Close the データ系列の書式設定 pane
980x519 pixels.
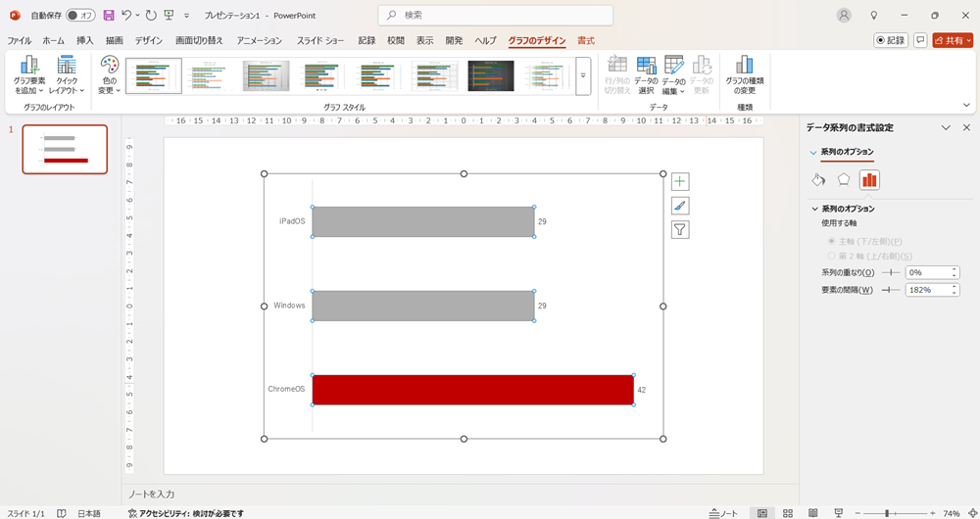[966, 127]
